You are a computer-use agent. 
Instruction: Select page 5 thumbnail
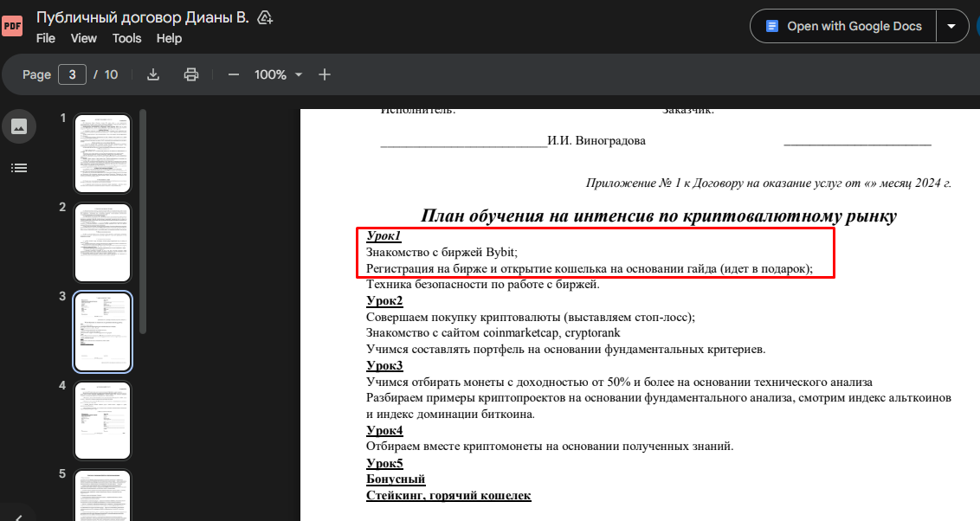(102, 495)
